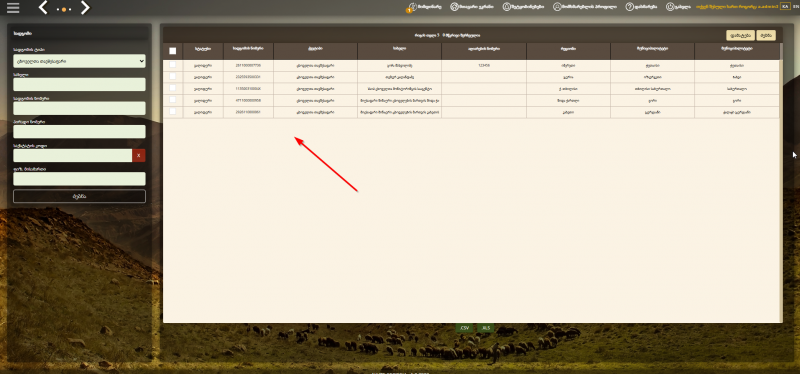Click the question-mark help icon
Image resolution: width=800 pixels, height=374 pixels.
click(x=630, y=7)
